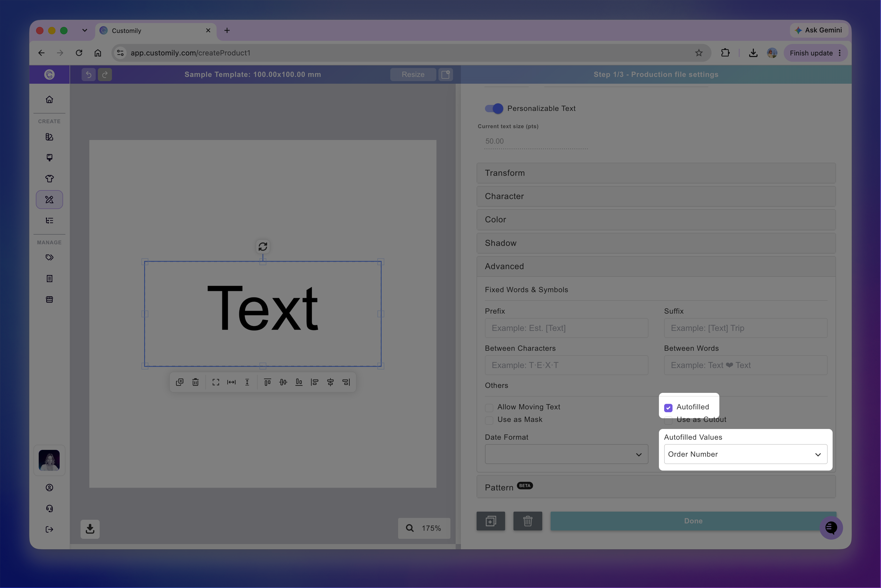Click the undo arrow in the editor header
The image size is (881, 588).
pyautogui.click(x=88, y=74)
